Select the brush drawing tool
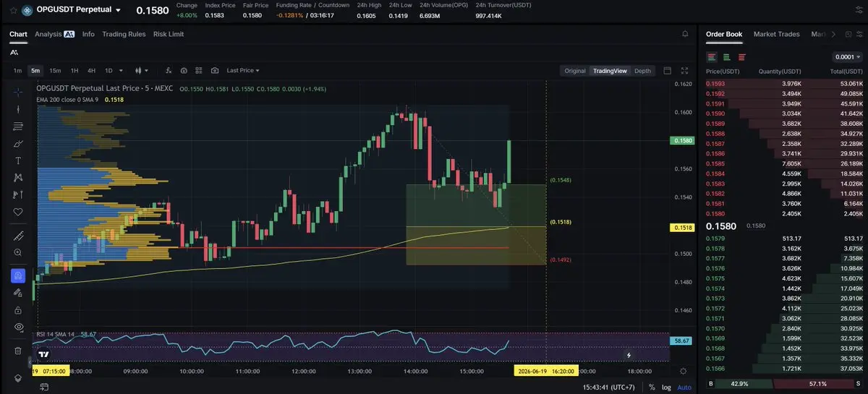Screen dimensions: 868x394 tap(18, 143)
